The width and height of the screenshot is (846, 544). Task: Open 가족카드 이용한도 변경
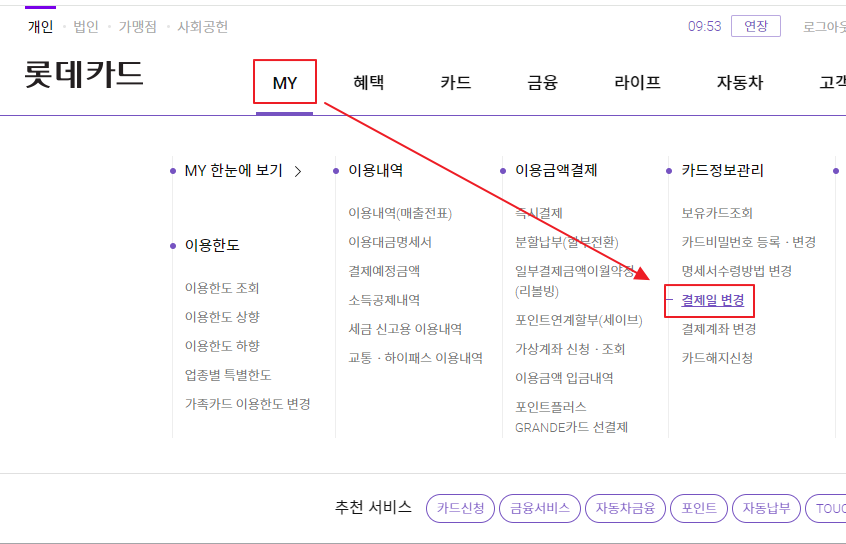[248, 404]
